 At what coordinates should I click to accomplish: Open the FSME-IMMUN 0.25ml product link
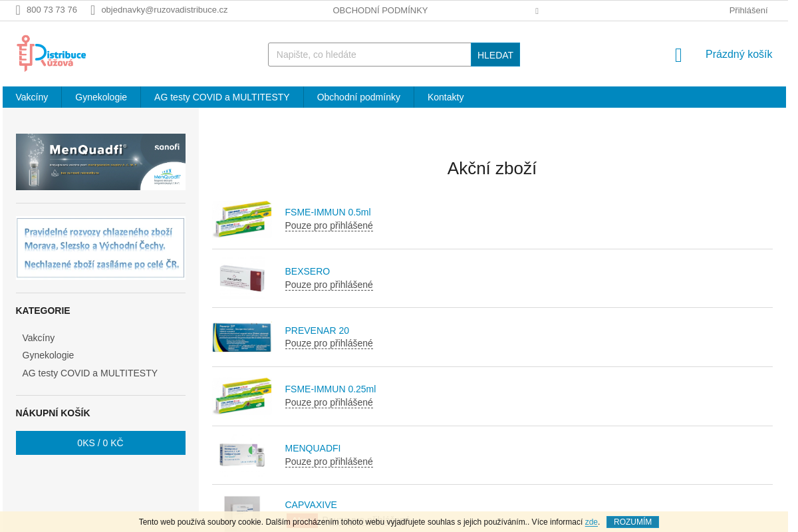(x=331, y=389)
